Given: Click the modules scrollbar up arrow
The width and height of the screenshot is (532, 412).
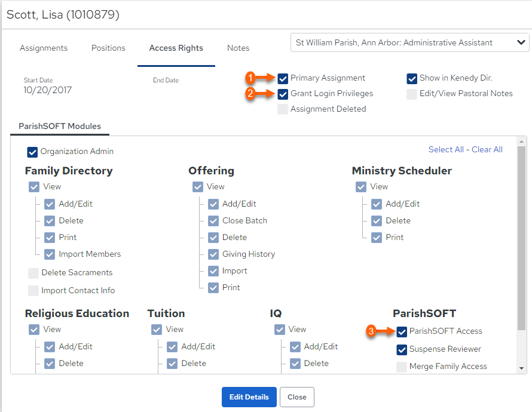Looking at the screenshot, I should 521,142.
